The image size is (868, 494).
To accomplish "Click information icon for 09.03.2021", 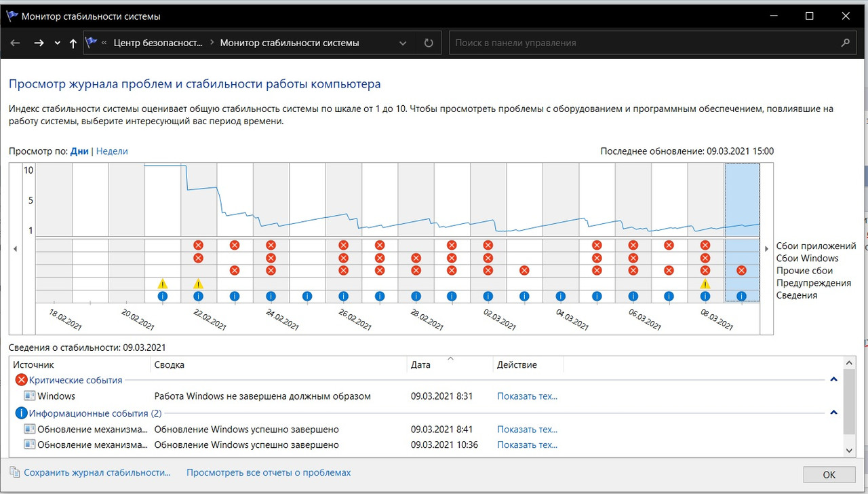I will (741, 296).
